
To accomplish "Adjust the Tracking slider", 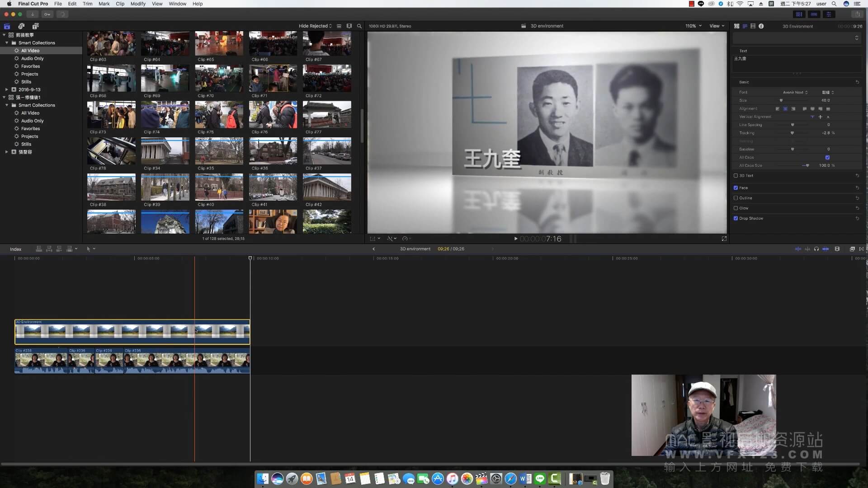I will 792,133.
